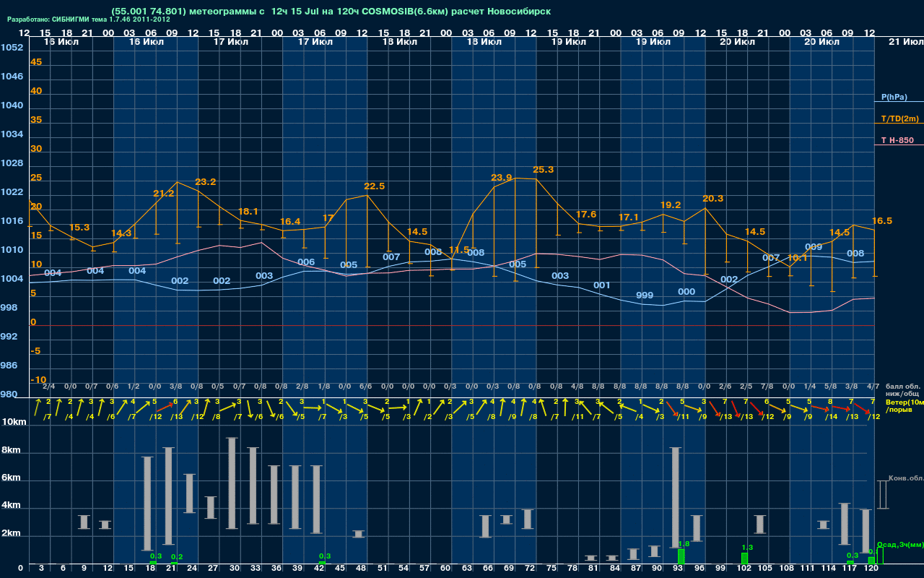
Task: Click the hour 120 bottom axis label
Action: click(x=871, y=569)
